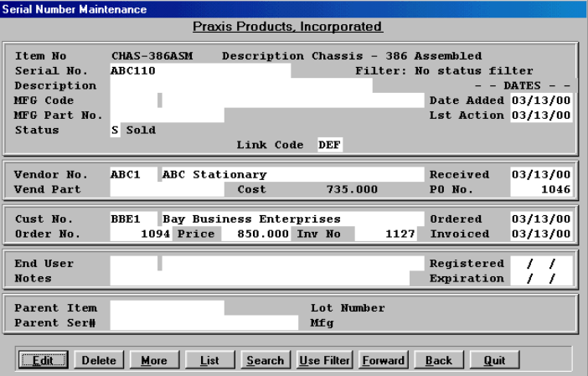Select the Registered date field
The width and height of the screenshot is (588, 376).
[x=542, y=264]
